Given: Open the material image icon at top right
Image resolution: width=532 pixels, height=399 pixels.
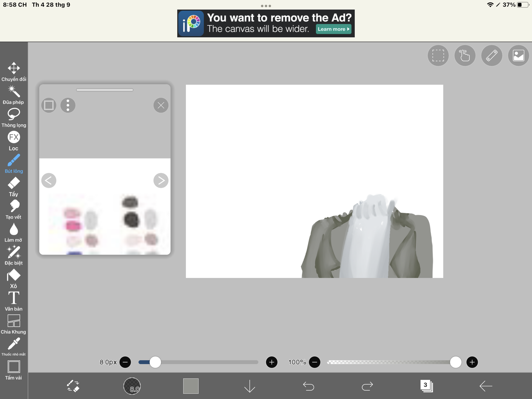Looking at the screenshot, I should pyautogui.click(x=518, y=55).
